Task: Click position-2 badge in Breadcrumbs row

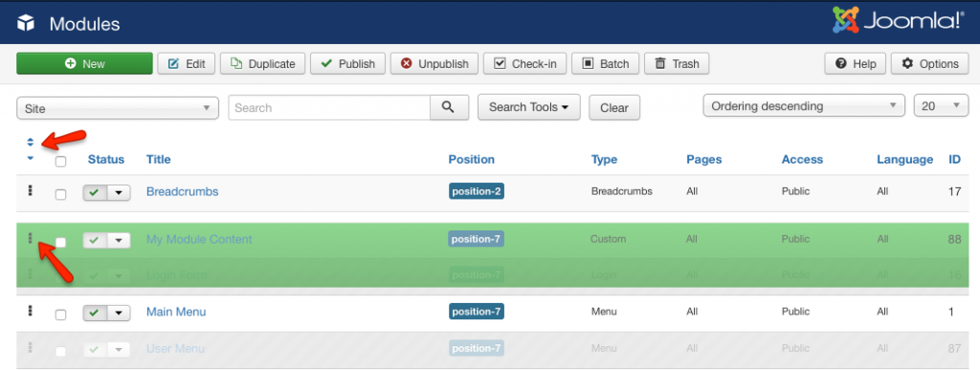Action: point(477,191)
